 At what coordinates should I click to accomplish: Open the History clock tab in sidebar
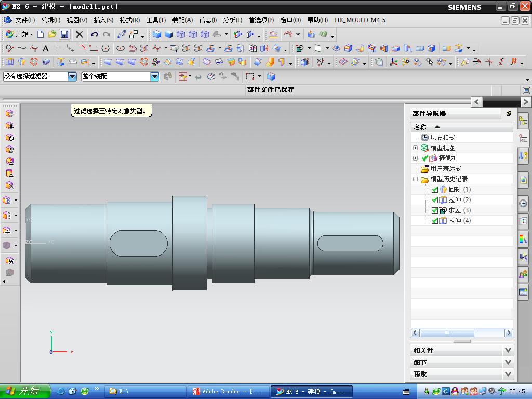[x=523, y=204]
